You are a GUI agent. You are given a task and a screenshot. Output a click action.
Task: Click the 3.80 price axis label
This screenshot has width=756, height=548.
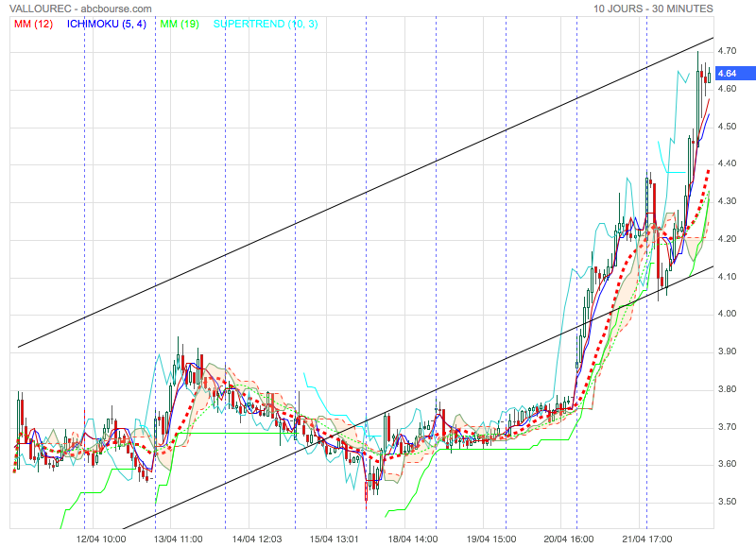(x=727, y=389)
